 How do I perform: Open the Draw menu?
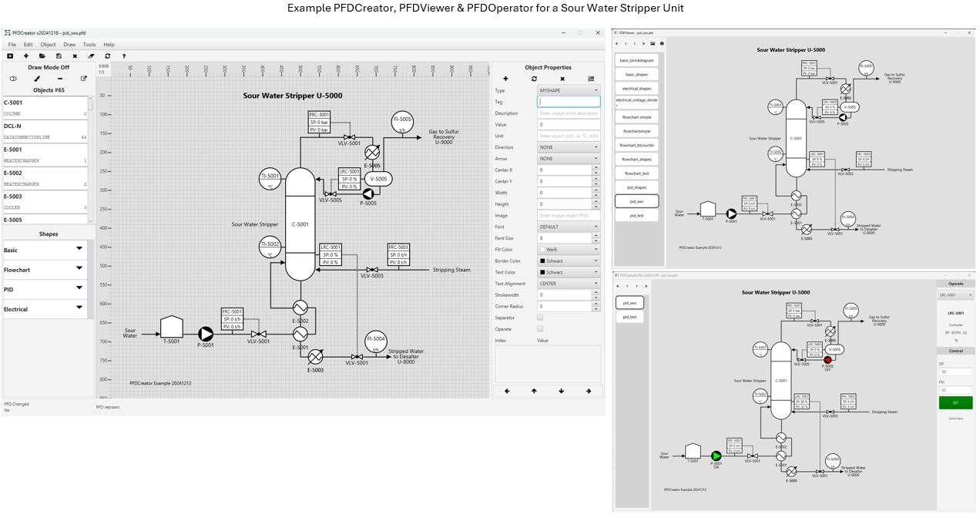coord(69,45)
